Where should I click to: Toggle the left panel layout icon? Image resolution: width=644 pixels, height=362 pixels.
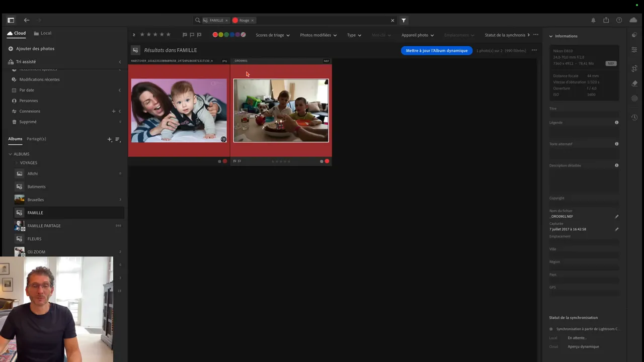point(11,20)
